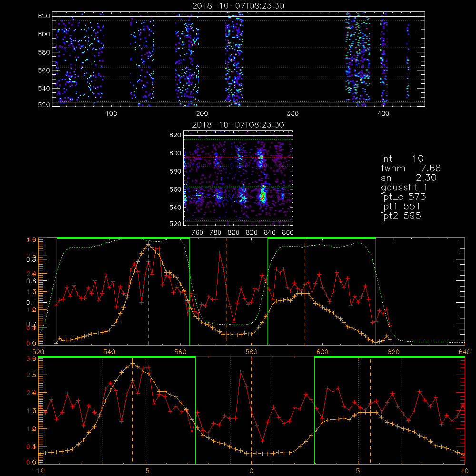Click the wide top spectrogram image panel
The image size is (476, 476).
point(238,59)
